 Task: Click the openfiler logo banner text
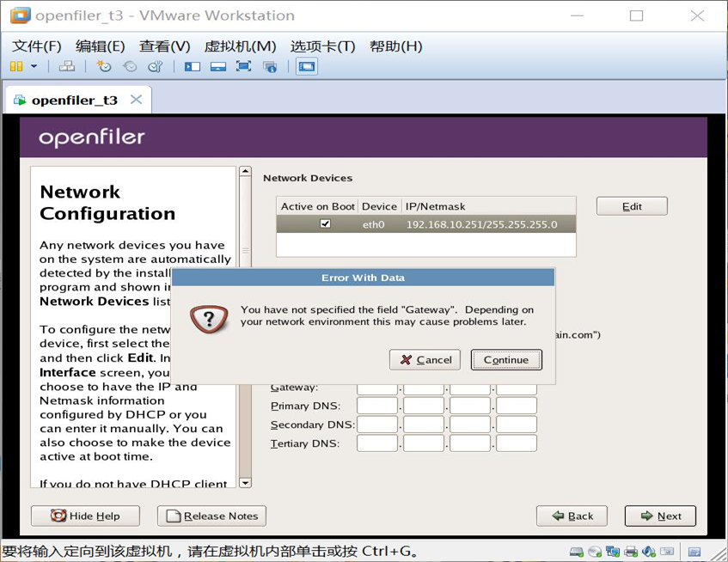pos(92,137)
